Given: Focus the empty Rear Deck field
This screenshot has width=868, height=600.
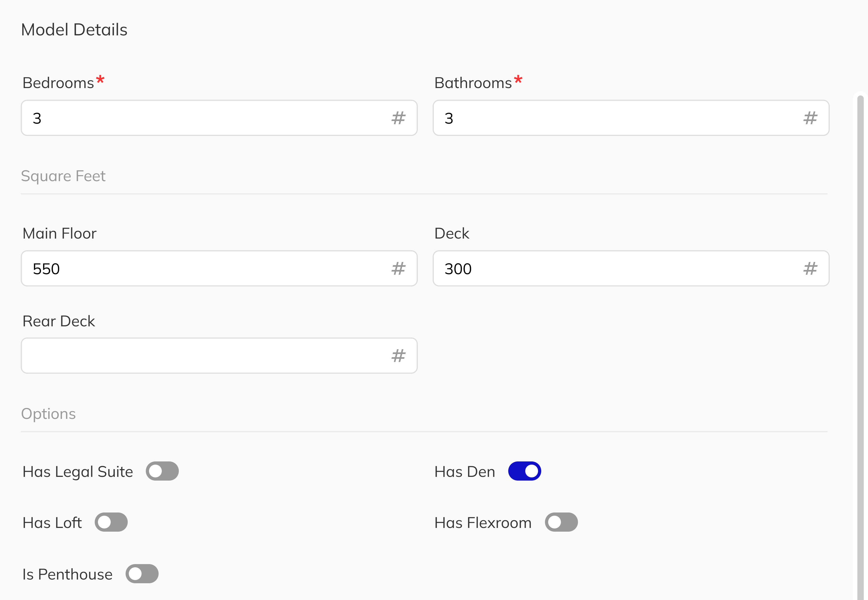Looking at the screenshot, I should pos(203,356).
